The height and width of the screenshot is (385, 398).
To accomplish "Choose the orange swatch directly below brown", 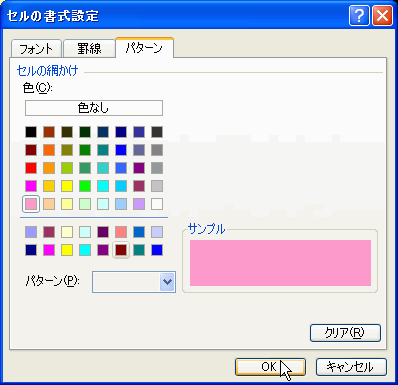I will pos(49,150).
